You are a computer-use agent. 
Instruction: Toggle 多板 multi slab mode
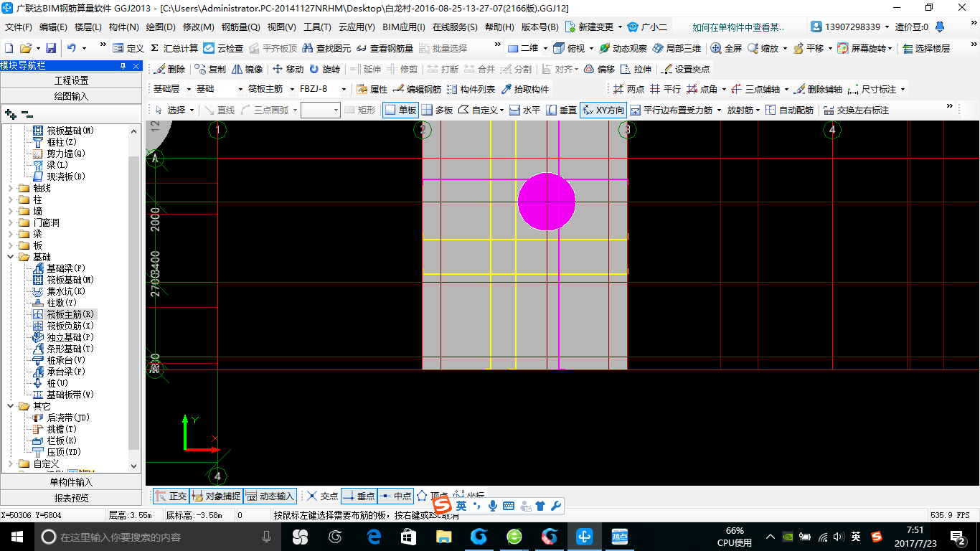pos(437,110)
